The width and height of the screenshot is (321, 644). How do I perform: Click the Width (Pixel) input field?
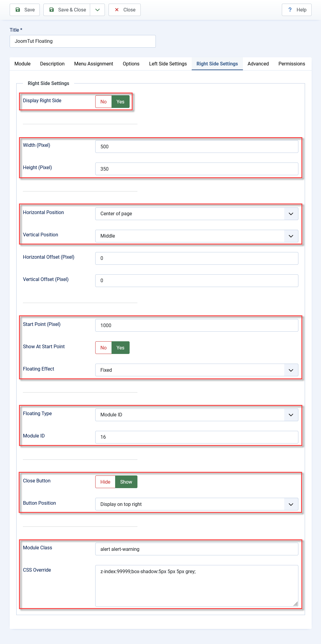click(x=197, y=147)
